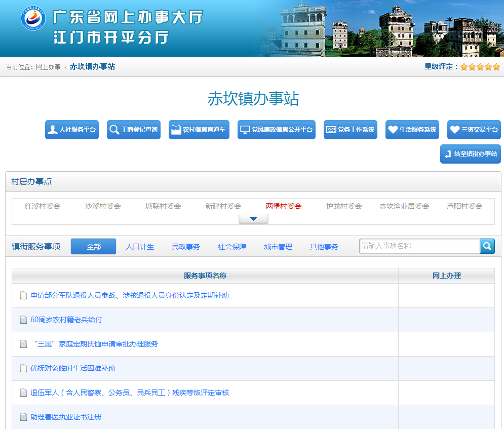Open 生活服务系统 heart icon button
504x429 pixels.
pyautogui.click(x=393, y=130)
